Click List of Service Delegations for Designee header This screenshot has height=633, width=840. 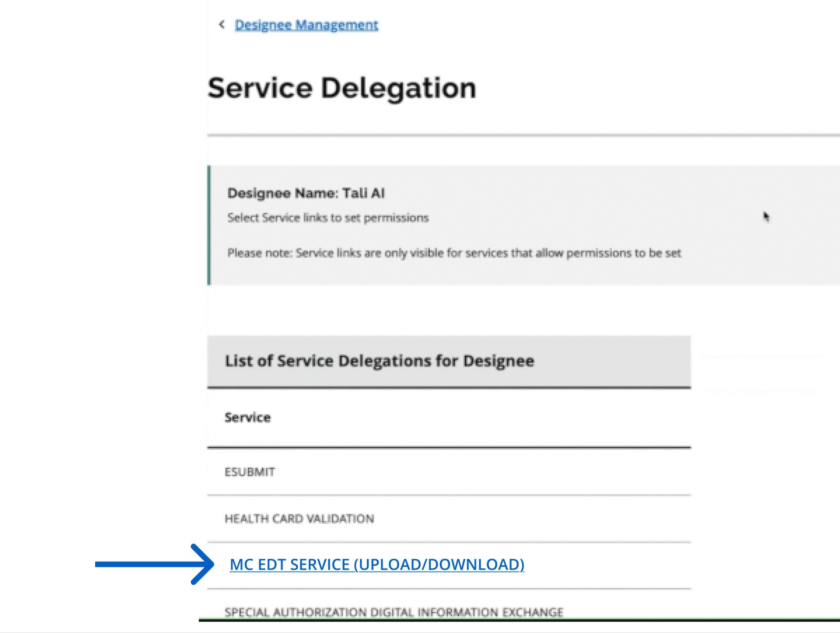click(x=379, y=361)
